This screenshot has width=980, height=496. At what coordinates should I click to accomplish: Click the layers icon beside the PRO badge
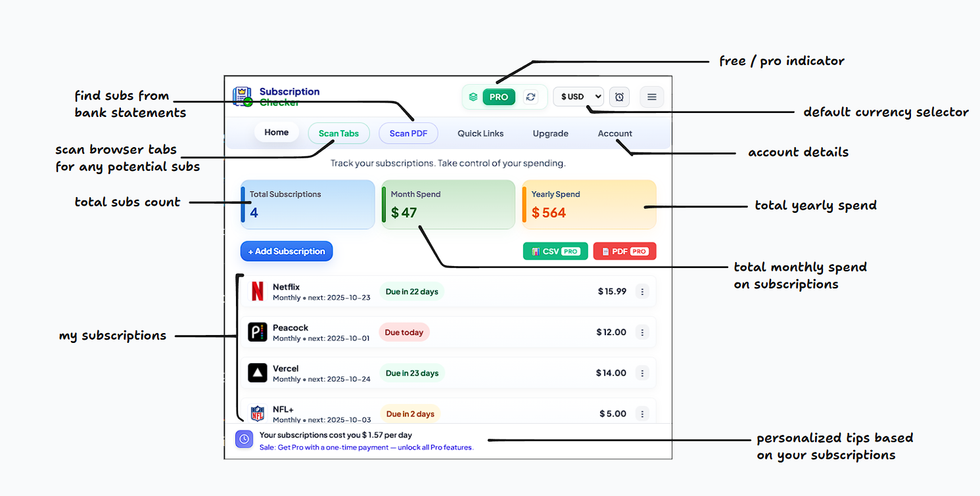473,97
